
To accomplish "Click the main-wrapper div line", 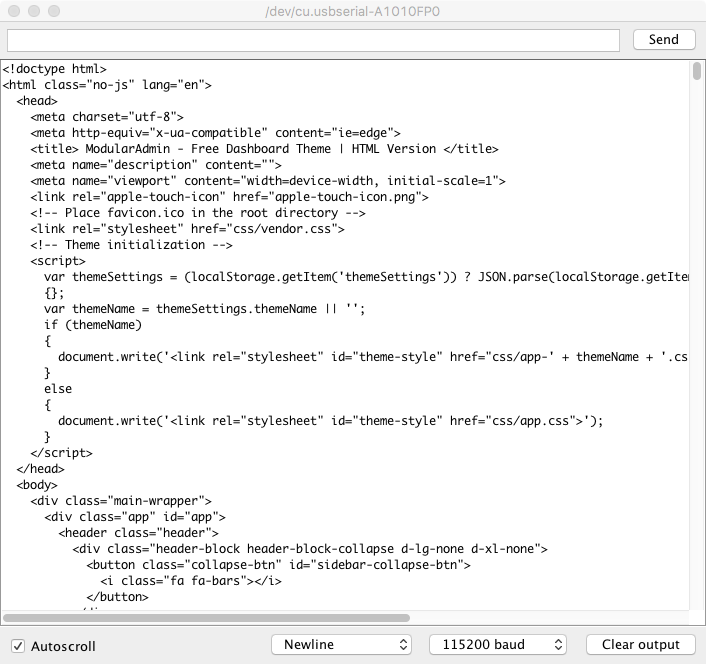I will point(120,501).
